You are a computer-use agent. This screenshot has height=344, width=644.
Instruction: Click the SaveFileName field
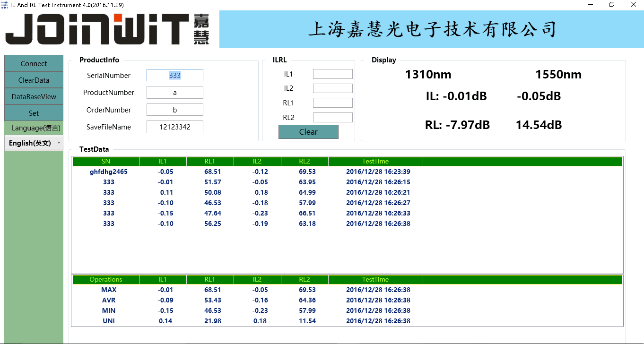(174, 127)
